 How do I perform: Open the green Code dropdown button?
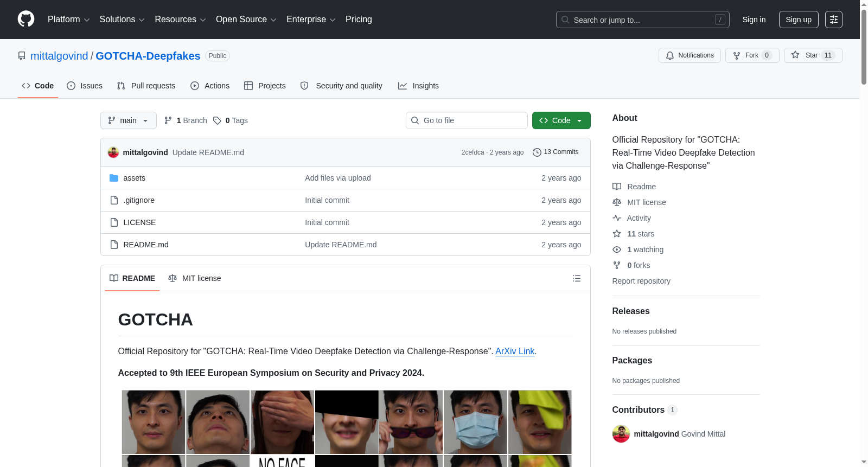pos(561,120)
